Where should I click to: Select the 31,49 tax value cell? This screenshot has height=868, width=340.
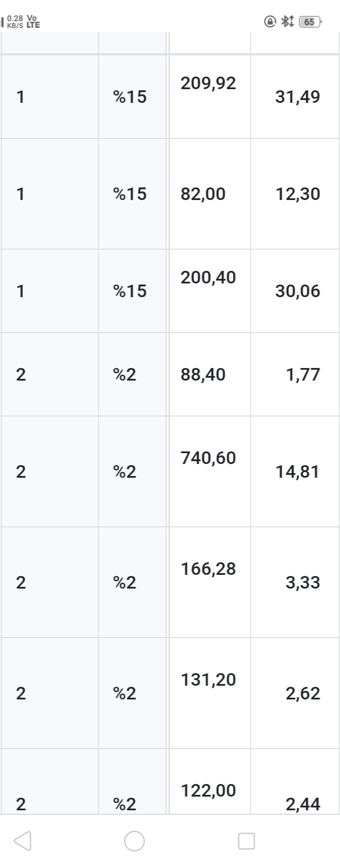(x=295, y=97)
